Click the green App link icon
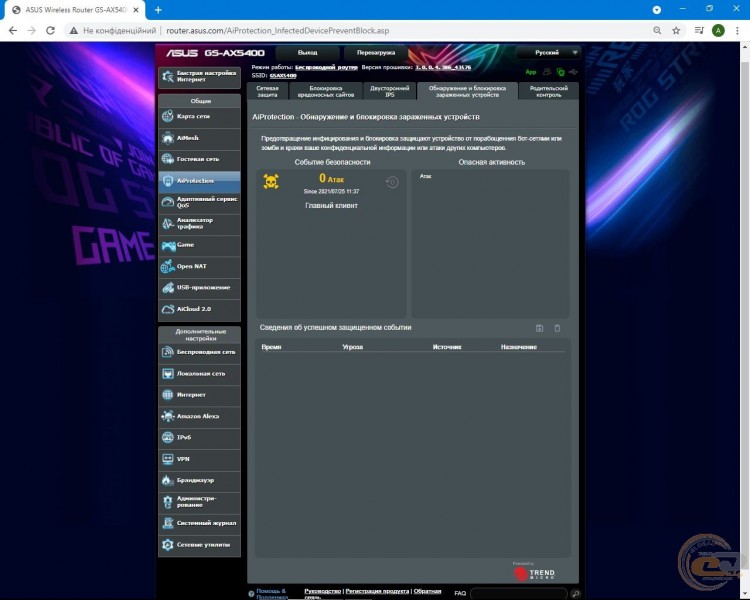 [531, 72]
